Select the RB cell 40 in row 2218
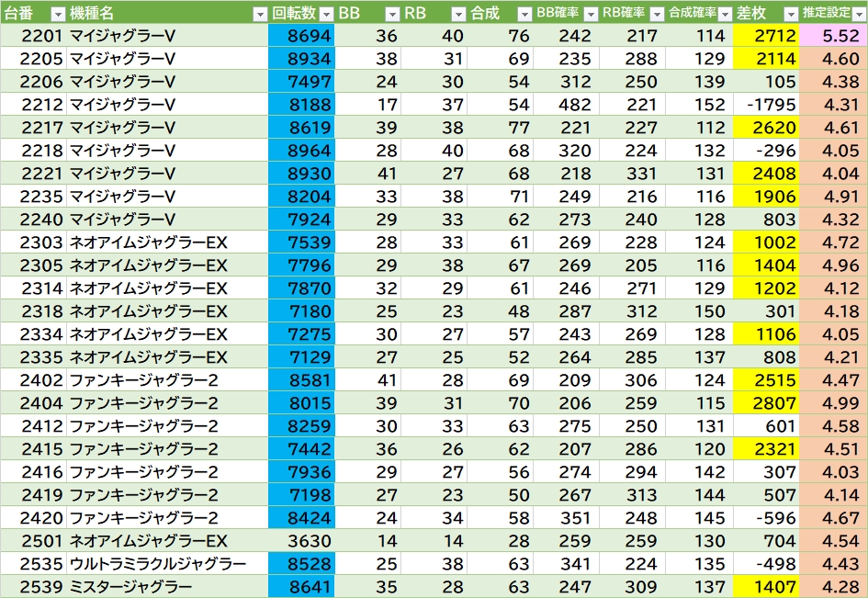 pos(434,150)
